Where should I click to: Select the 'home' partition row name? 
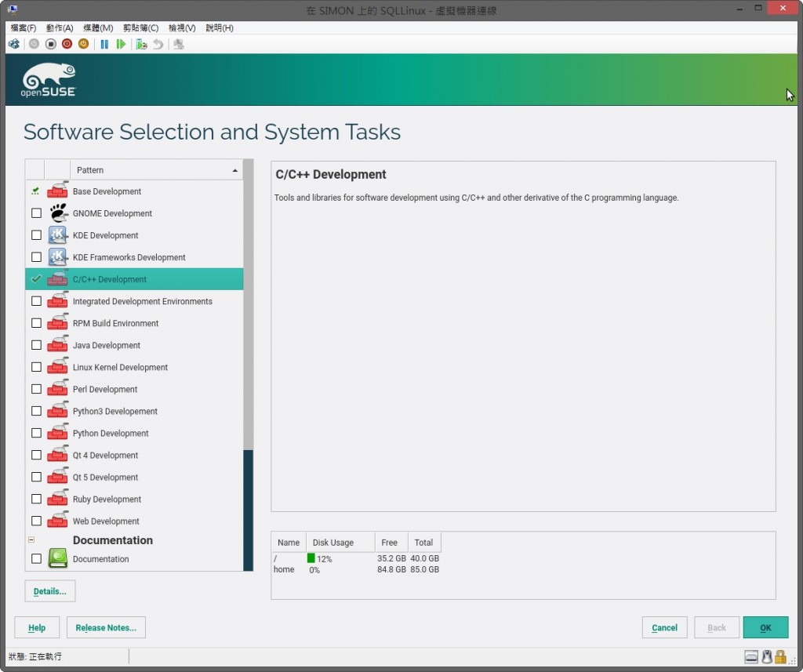[x=284, y=569]
